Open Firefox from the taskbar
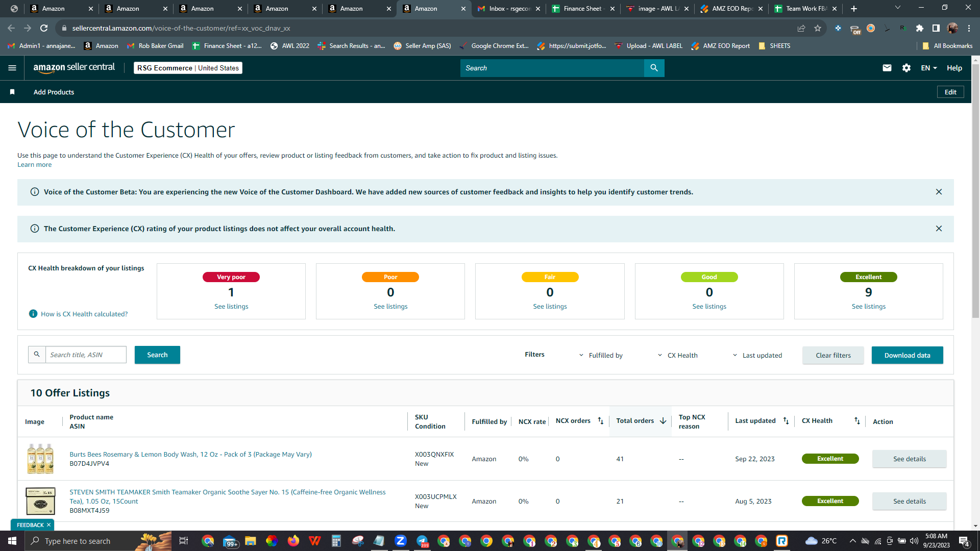The image size is (980, 551). click(293, 541)
